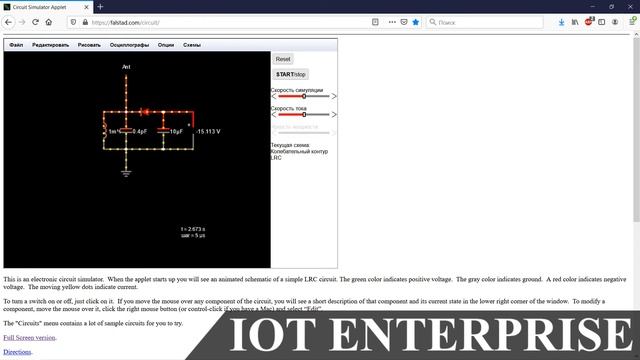Reload the falstad circuit page

pos(36,22)
